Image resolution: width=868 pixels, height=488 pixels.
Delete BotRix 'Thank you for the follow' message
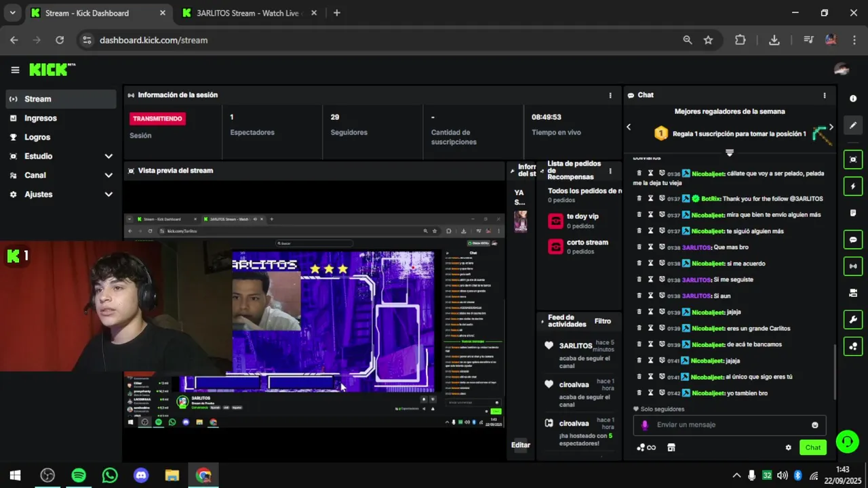pos(639,199)
